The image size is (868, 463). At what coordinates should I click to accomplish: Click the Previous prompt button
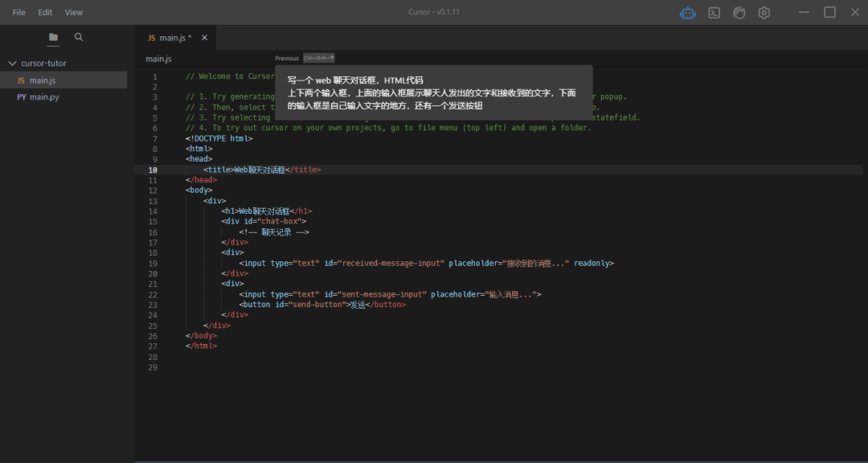287,59
